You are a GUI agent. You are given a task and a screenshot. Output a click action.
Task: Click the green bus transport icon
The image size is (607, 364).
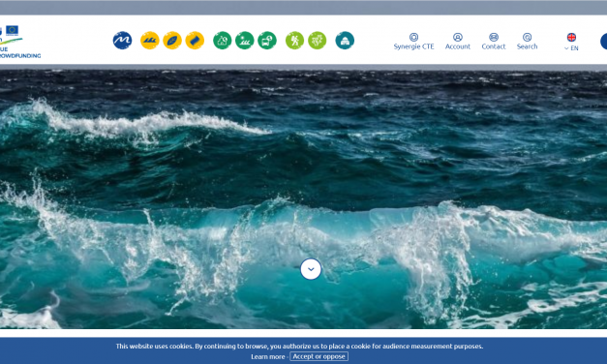pyautogui.click(x=267, y=41)
